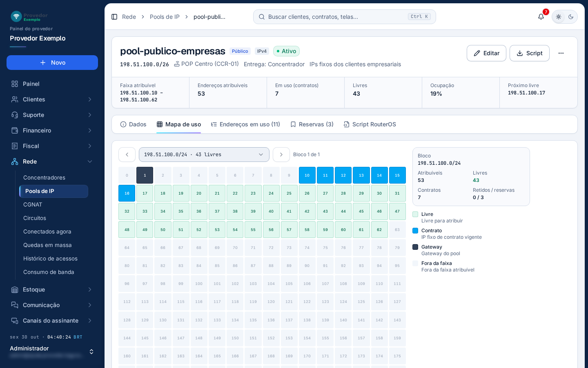This screenshot has width=588, height=368.
Task: Go to next block arrow
Action: 281,155
